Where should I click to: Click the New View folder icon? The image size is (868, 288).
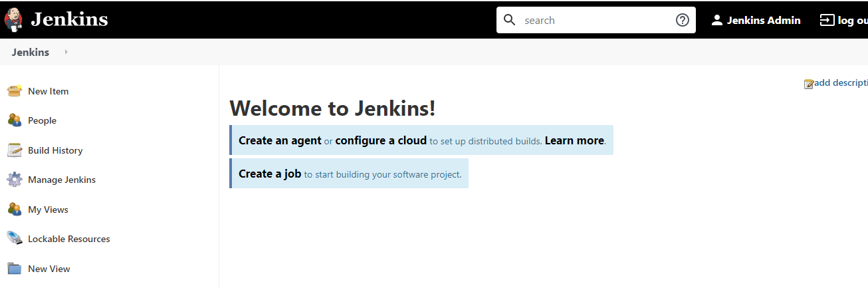click(15, 268)
